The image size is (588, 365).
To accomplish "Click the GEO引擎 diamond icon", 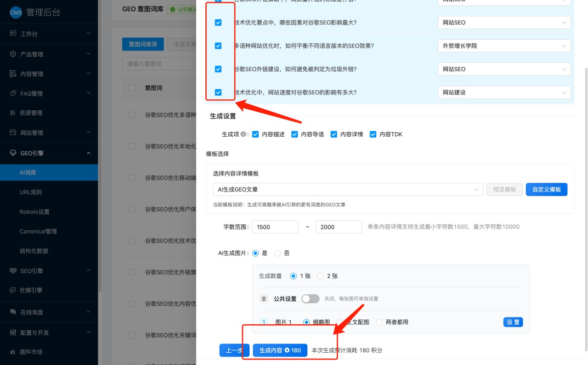I will (13, 153).
